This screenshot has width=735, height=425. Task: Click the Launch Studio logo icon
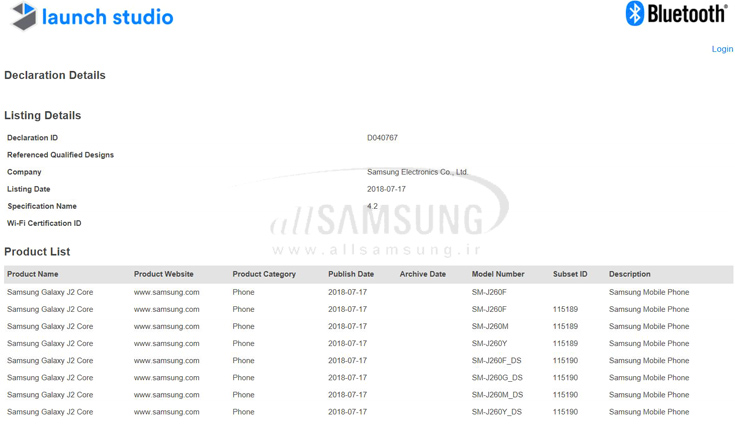[24, 16]
